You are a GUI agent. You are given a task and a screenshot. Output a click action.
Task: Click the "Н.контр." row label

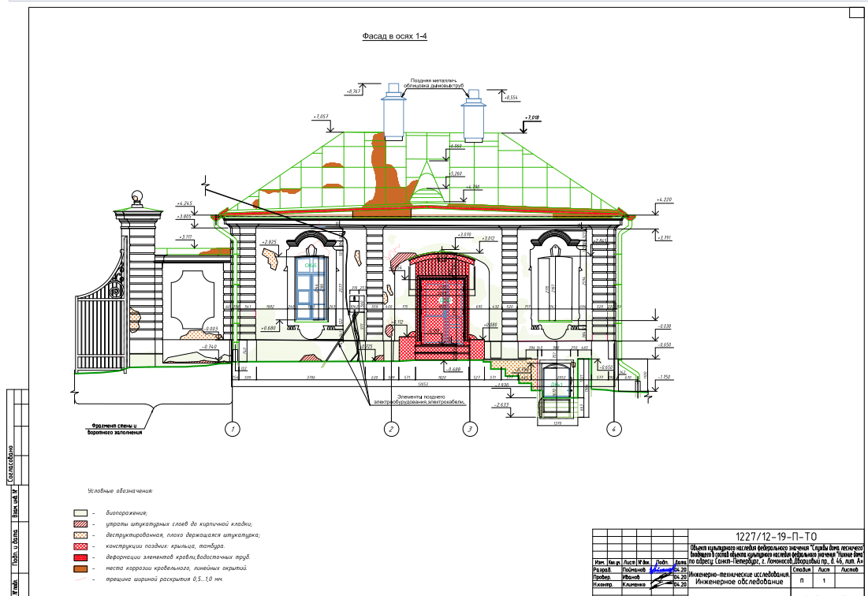pyautogui.click(x=603, y=584)
